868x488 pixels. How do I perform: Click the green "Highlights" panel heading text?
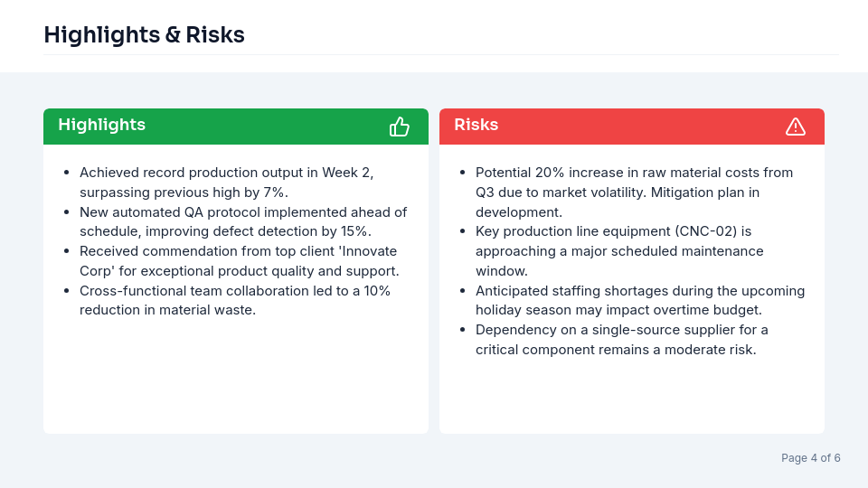coord(101,125)
